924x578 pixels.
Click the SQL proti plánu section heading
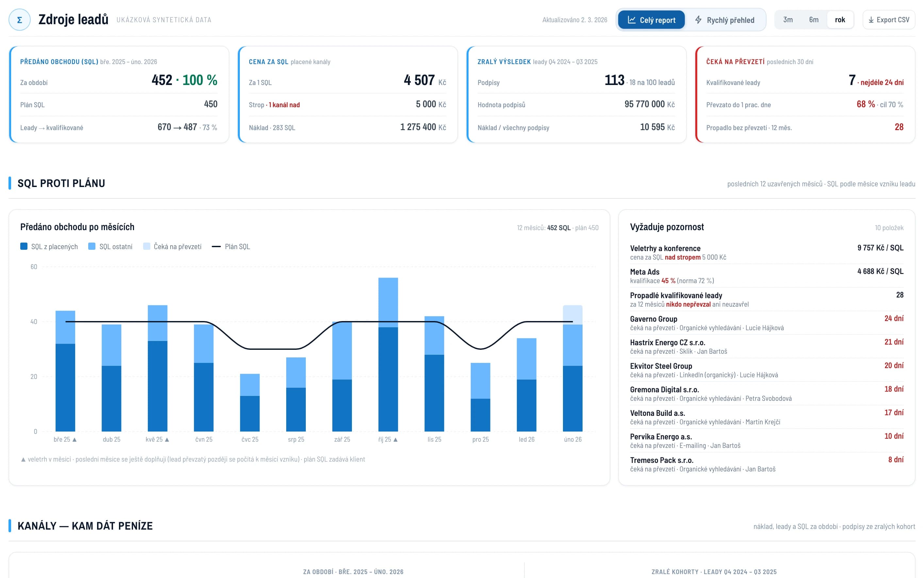click(x=61, y=183)
